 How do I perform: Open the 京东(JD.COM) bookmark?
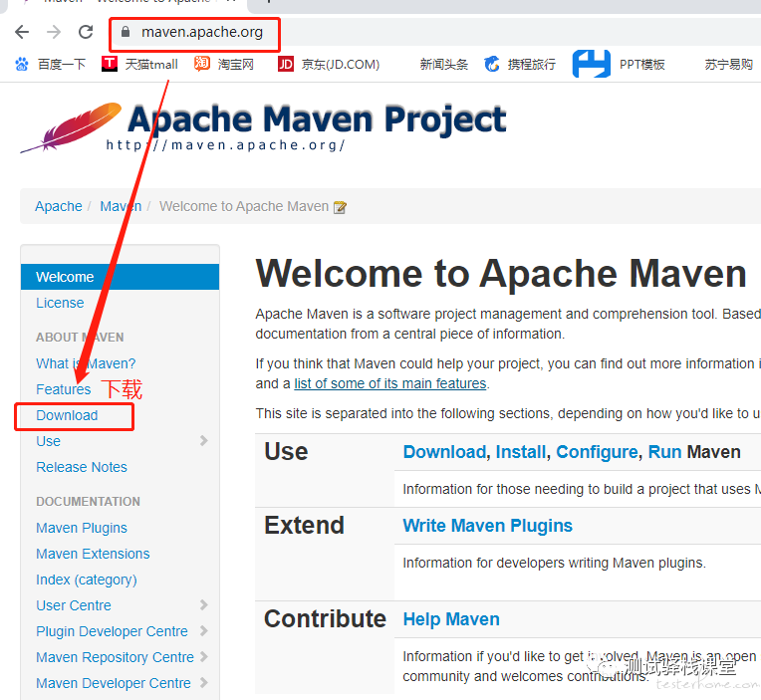click(x=341, y=64)
